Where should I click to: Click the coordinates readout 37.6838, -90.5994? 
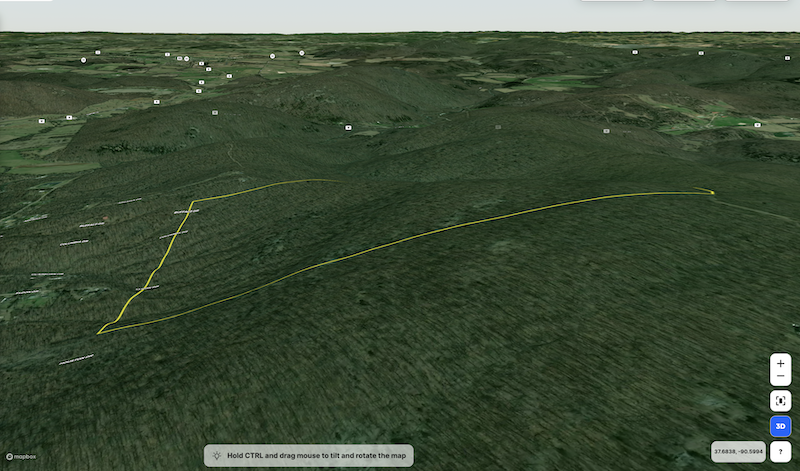[738, 452]
